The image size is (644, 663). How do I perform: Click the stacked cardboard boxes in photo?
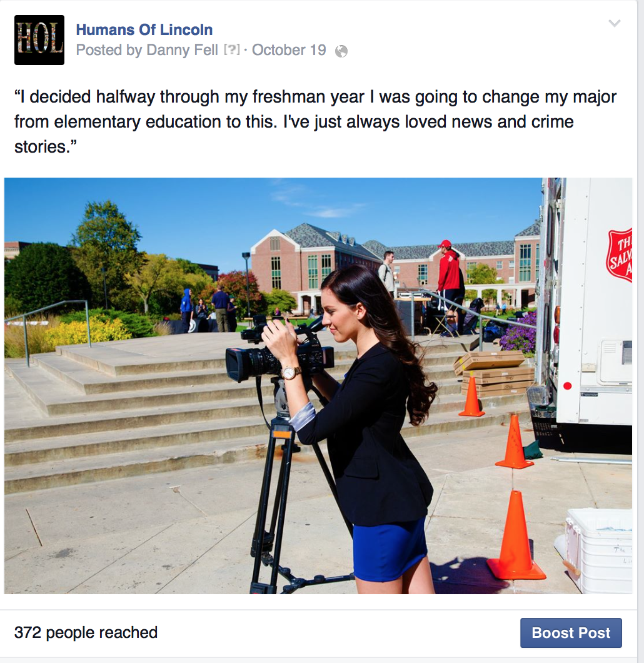pyautogui.click(x=495, y=374)
